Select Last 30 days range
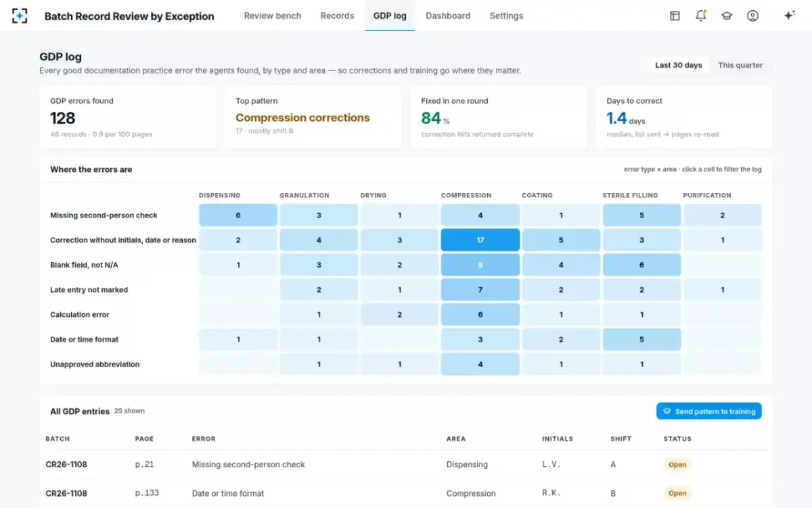 (x=679, y=65)
